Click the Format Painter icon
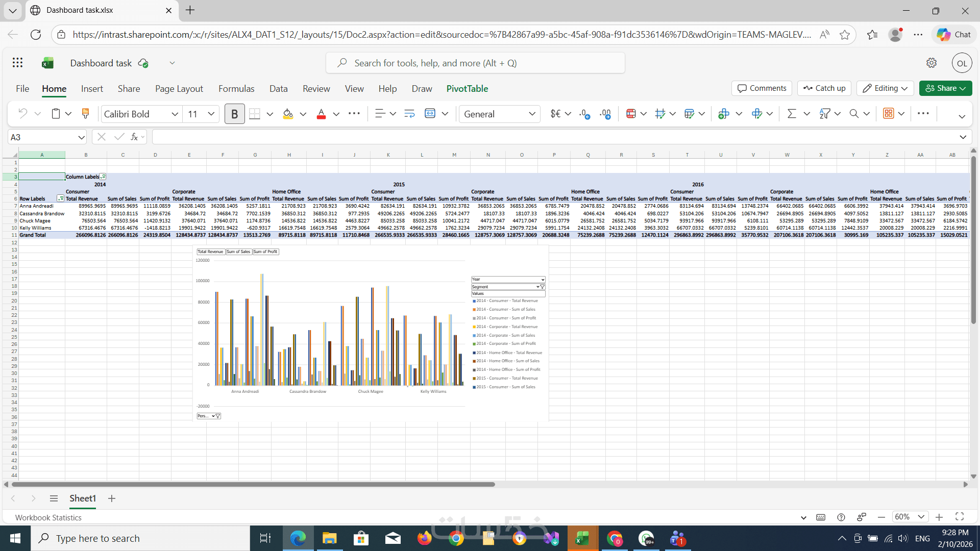Viewport: 980px width, 551px height. (85, 114)
